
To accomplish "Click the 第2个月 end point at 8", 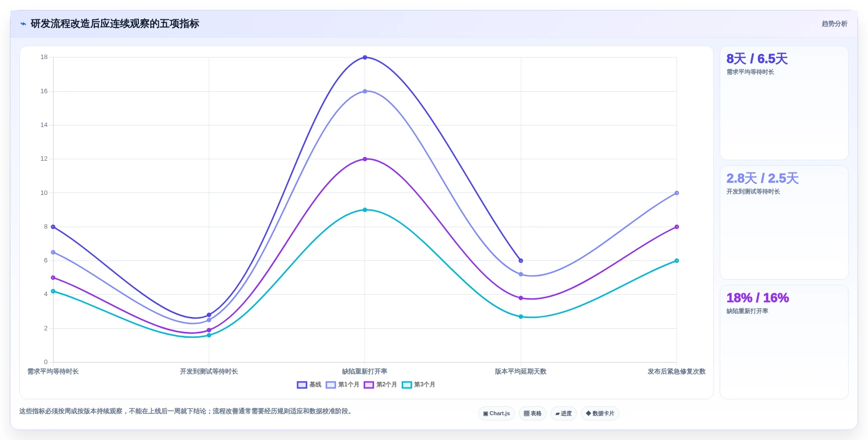I will (x=677, y=227).
